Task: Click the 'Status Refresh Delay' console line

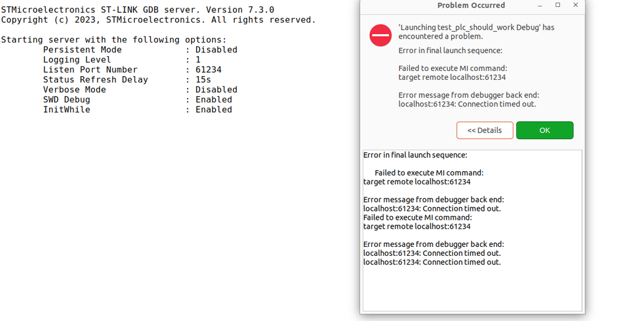Action: (x=127, y=80)
